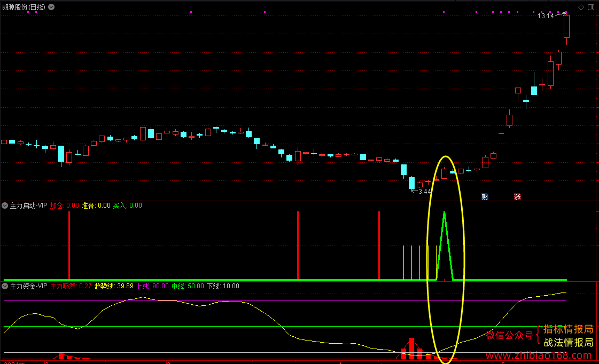Click the 趋势线 legend label
Viewport: 599px width, 364px height.
pyautogui.click(x=104, y=286)
